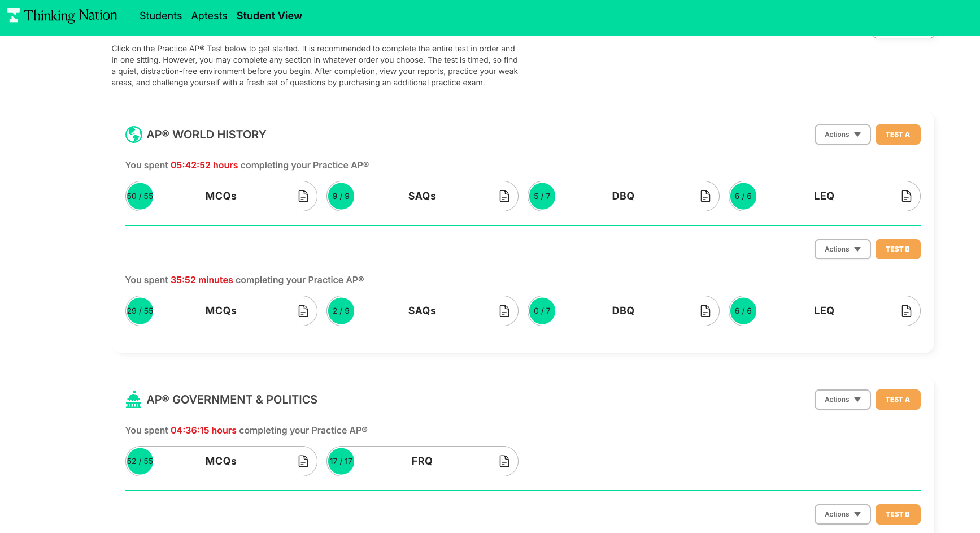Switch to Student View tab
Screen dimensions: 980x533
pos(269,16)
